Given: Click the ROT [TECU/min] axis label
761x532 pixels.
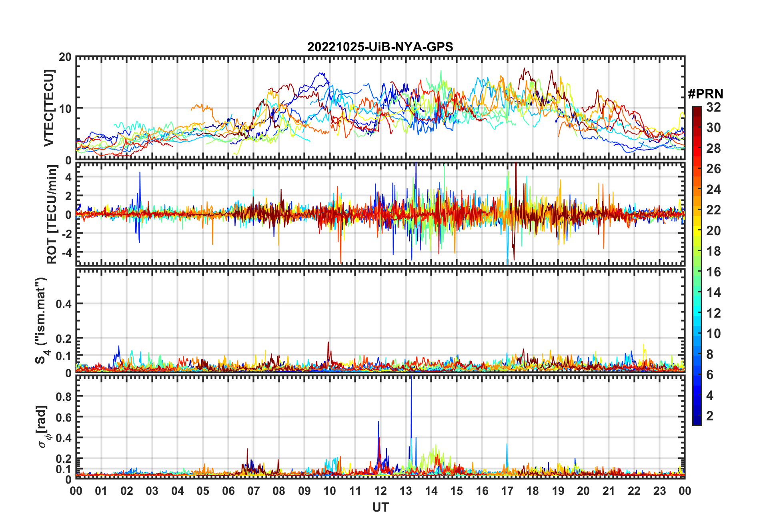Looking at the screenshot, I should [52, 214].
